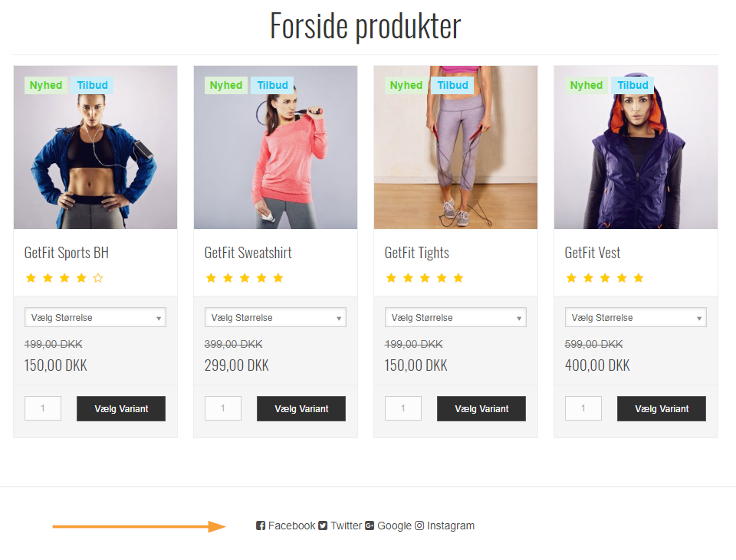The height and width of the screenshot is (560, 736).
Task: Focus quantity field for GetFit Tights
Action: 403,408
